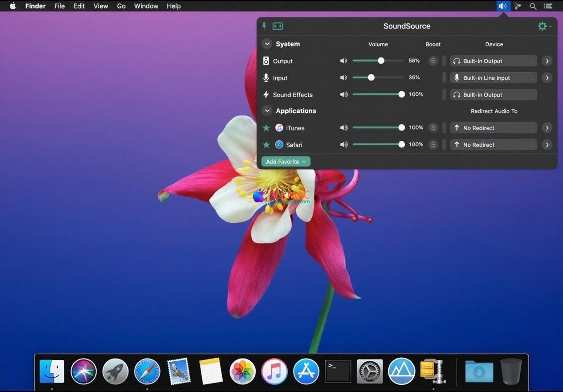Expand advanced options for Input row
The height and width of the screenshot is (392, 563).
click(547, 78)
